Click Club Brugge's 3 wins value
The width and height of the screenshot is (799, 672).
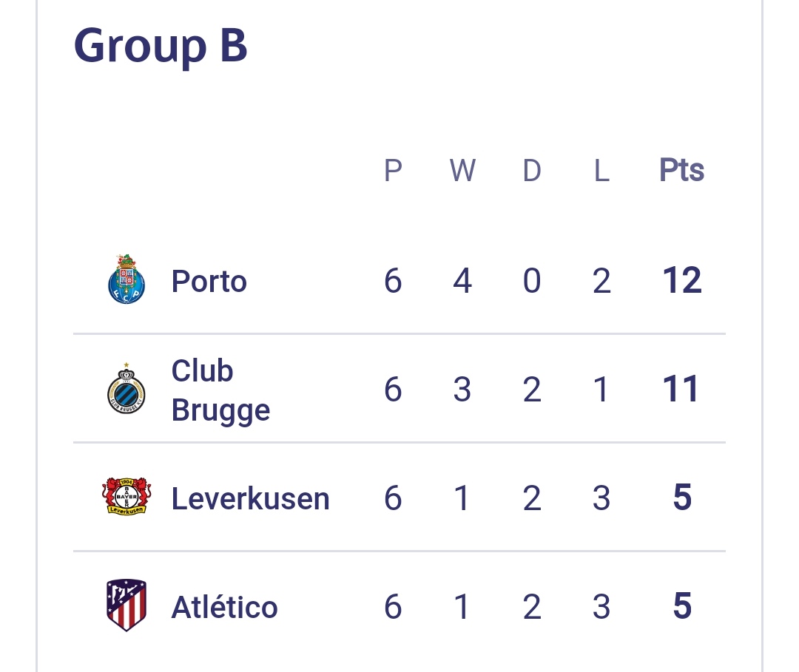point(462,390)
